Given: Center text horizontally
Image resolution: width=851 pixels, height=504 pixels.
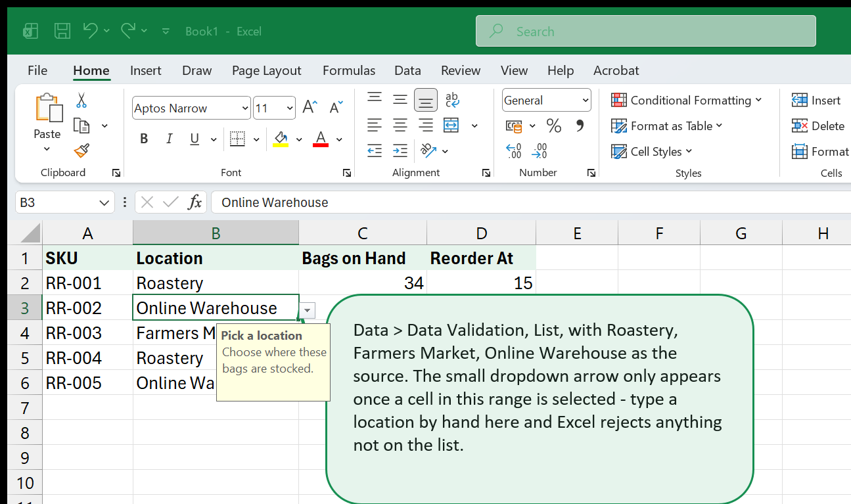Looking at the screenshot, I should [400, 125].
